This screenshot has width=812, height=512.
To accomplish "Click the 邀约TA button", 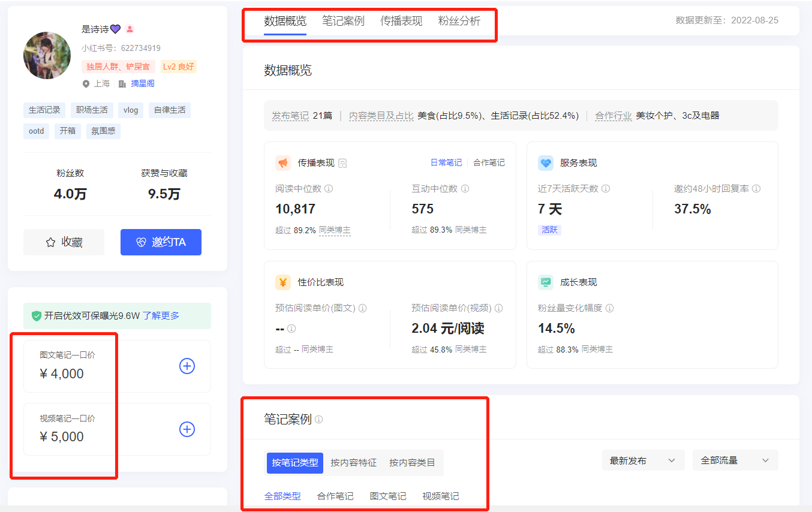I will (x=161, y=242).
